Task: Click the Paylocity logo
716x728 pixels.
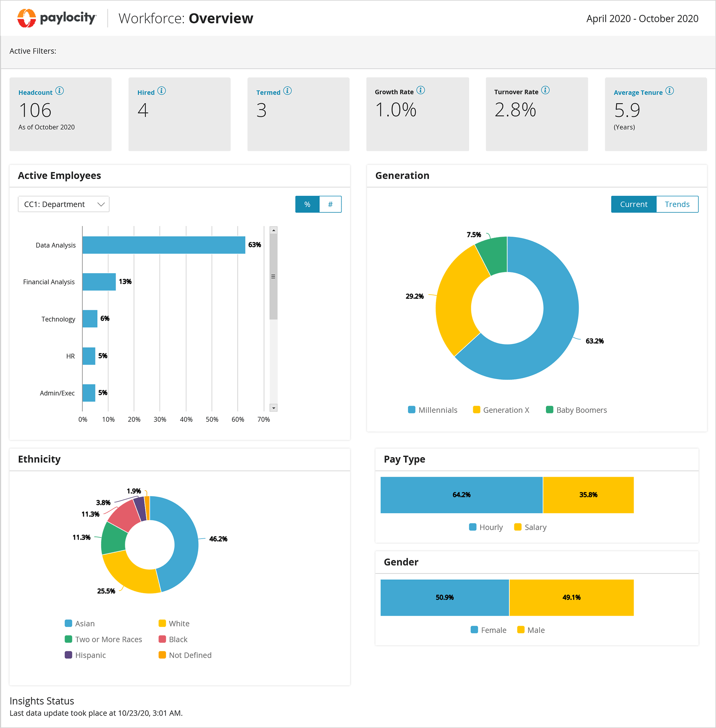Action: pos(56,18)
